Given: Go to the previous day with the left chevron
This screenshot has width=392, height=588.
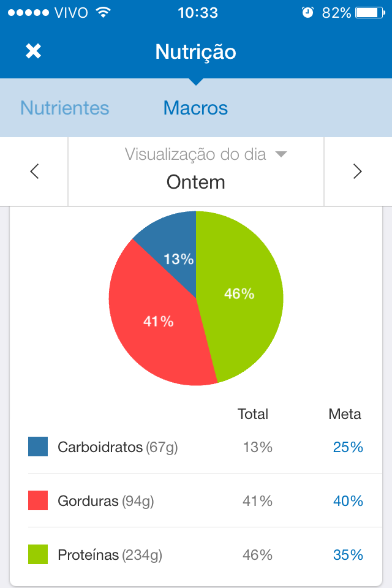Looking at the screenshot, I should click(34, 171).
